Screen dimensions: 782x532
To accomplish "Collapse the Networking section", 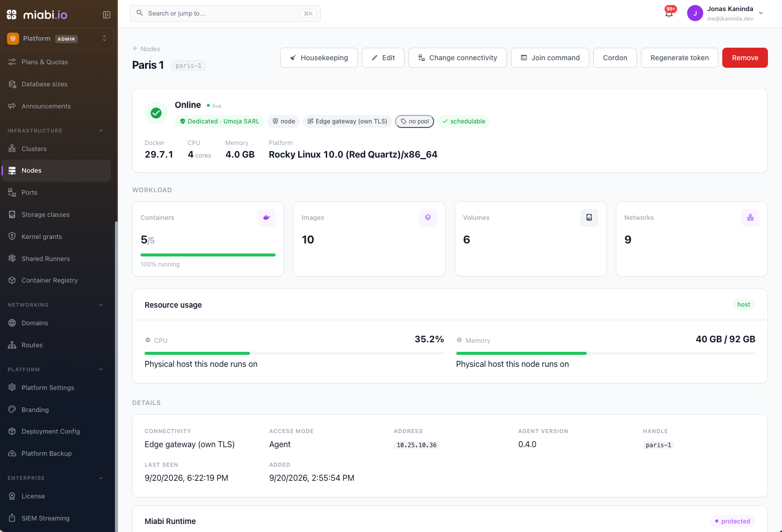I will [101, 305].
